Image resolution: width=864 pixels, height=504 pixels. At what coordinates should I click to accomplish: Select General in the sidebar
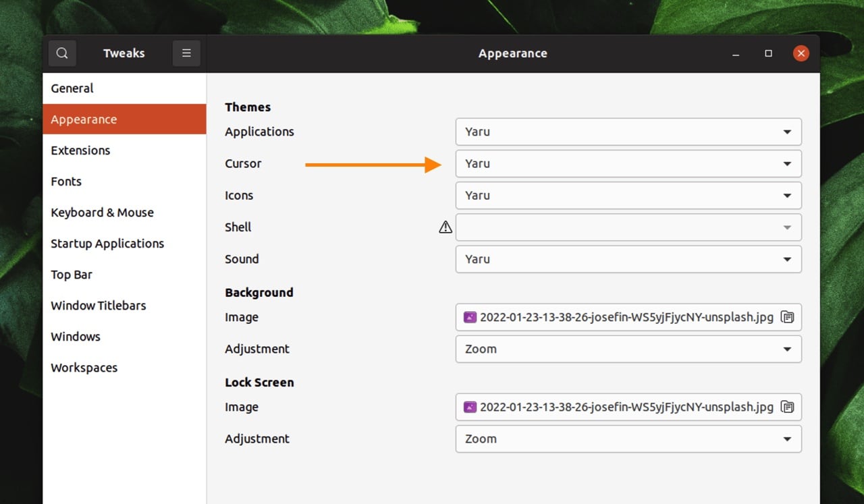(124, 88)
